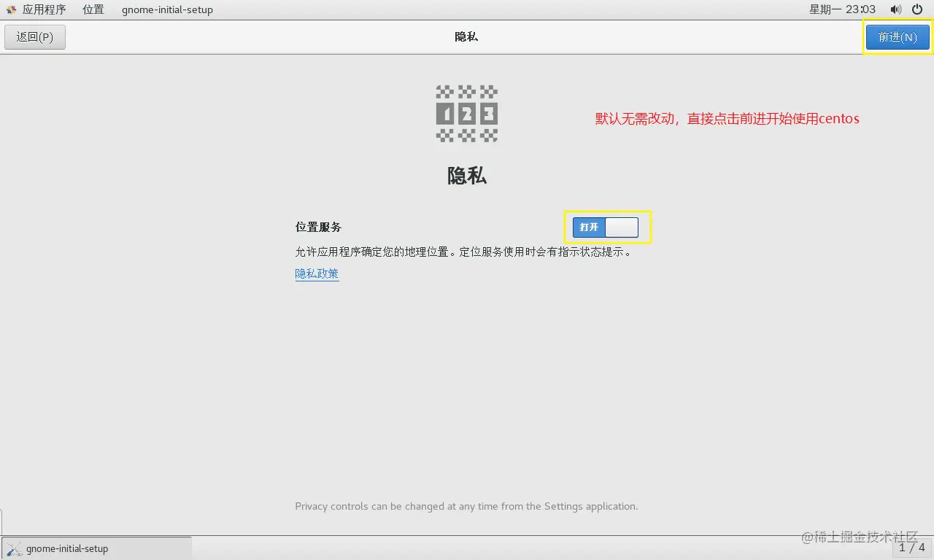
Task: Open the 位置 menu
Action: (x=93, y=9)
